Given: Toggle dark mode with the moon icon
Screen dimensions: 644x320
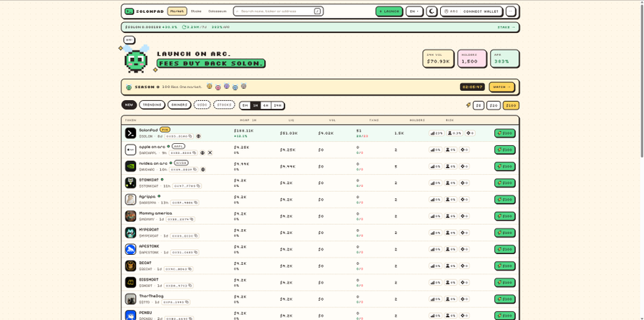Looking at the screenshot, I should coord(431,11).
